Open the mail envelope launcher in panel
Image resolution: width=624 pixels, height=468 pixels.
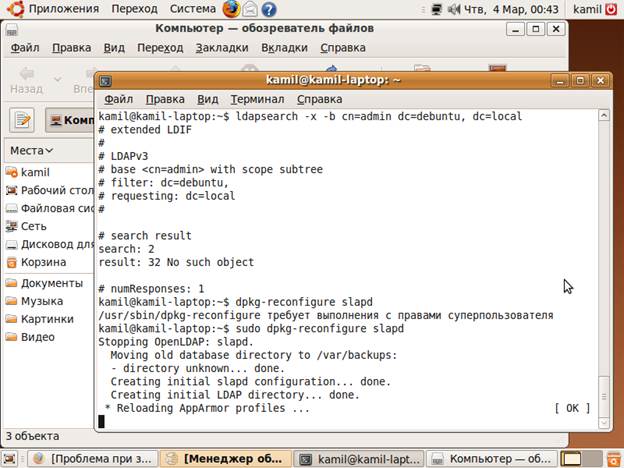pyautogui.click(x=251, y=10)
